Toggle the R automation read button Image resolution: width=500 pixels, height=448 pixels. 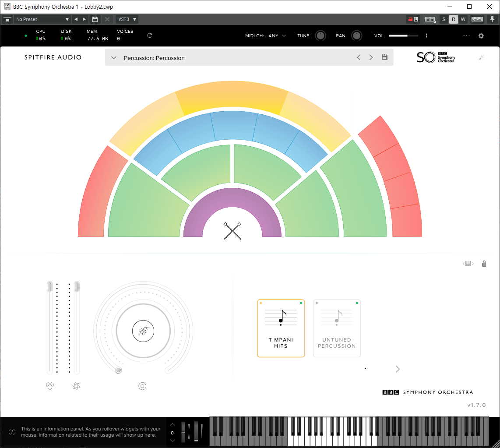click(453, 19)
